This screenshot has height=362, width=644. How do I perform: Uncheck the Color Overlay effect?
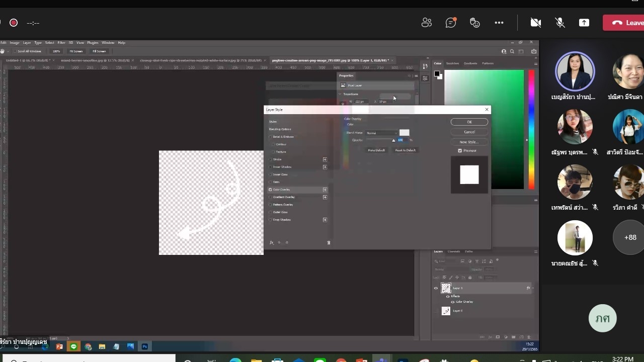pos(270,190)
